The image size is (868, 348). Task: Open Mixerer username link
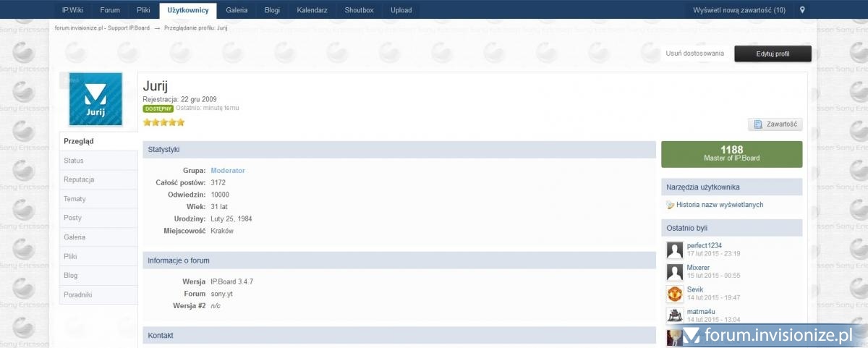pos(698,268)
